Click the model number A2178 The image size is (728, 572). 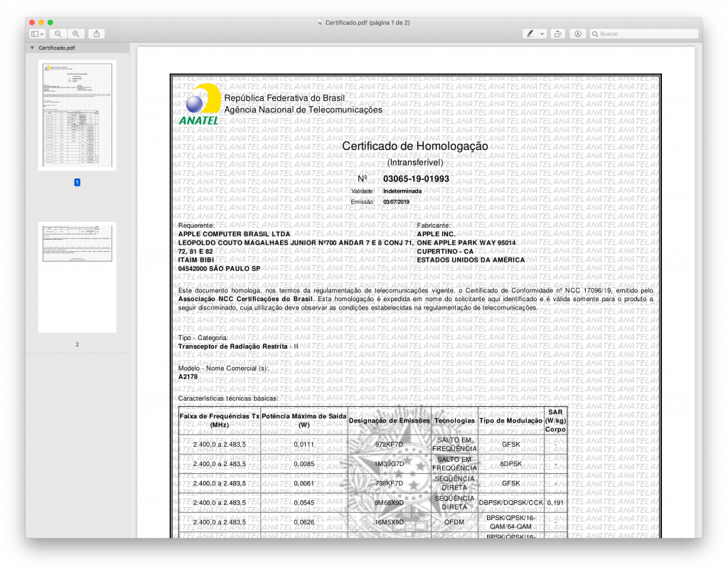[x=188, y=377]
